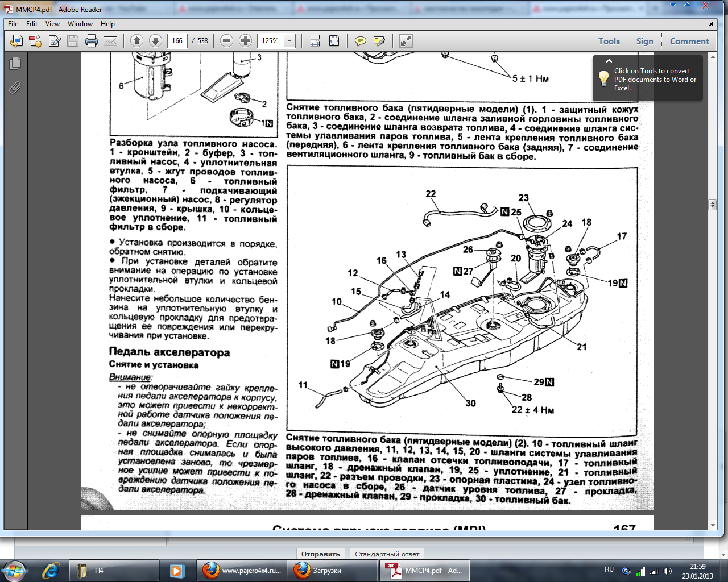Zoom out with the minus button
The width and height of the screenshot is (728, 582).
226,41
